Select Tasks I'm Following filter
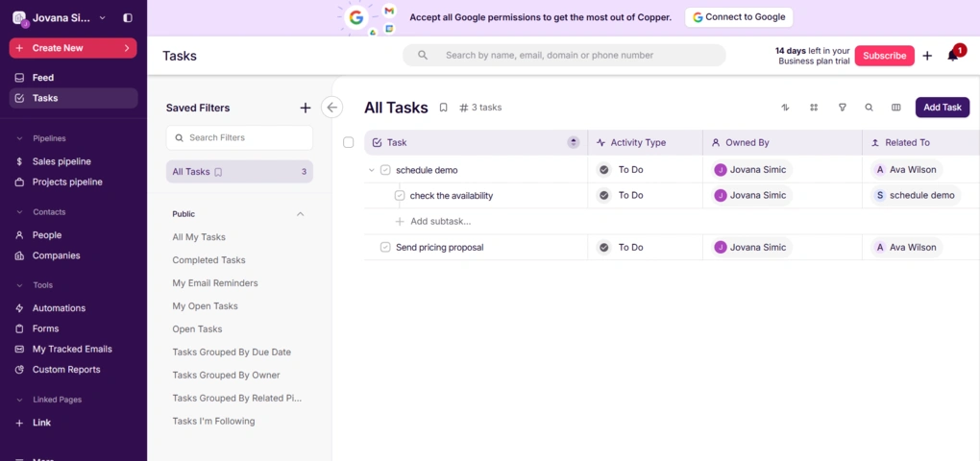Screen dimensions: 980x461 click(x=213, y=421)
